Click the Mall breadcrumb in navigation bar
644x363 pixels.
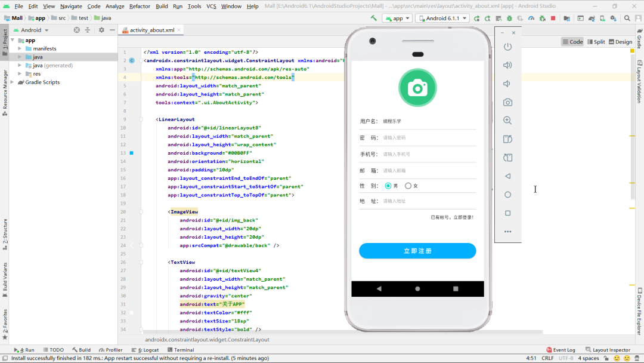[x=14, y=18]
